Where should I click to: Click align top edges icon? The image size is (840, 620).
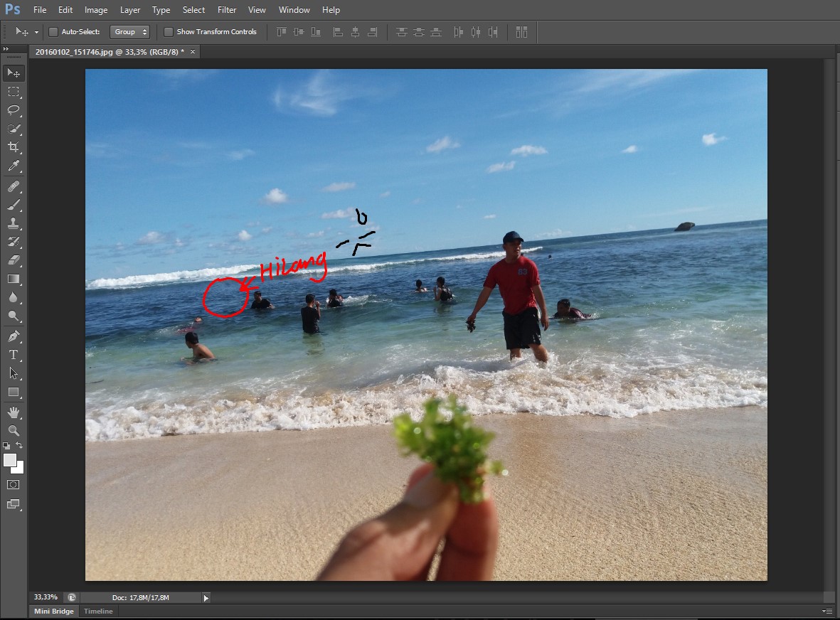(x=282, y=32)
